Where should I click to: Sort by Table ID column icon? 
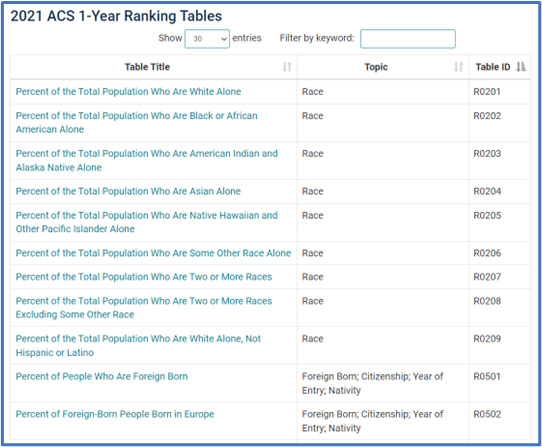(x=521, y=67)
